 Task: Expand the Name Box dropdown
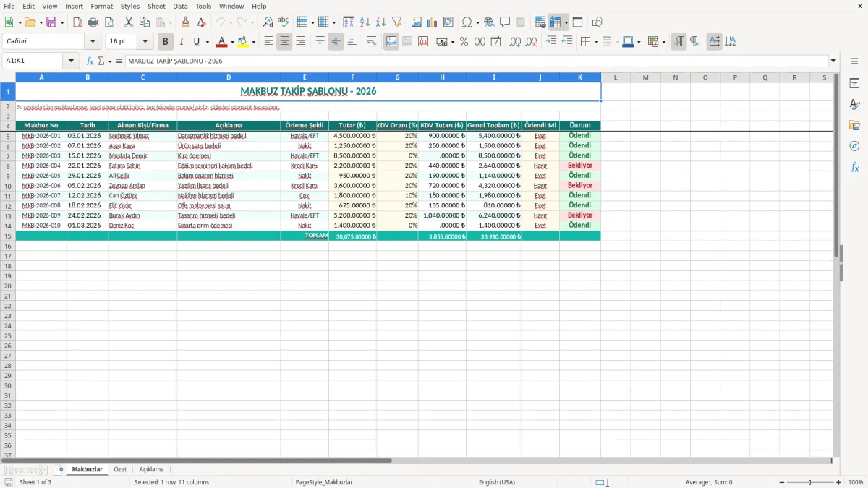[71, 61]
